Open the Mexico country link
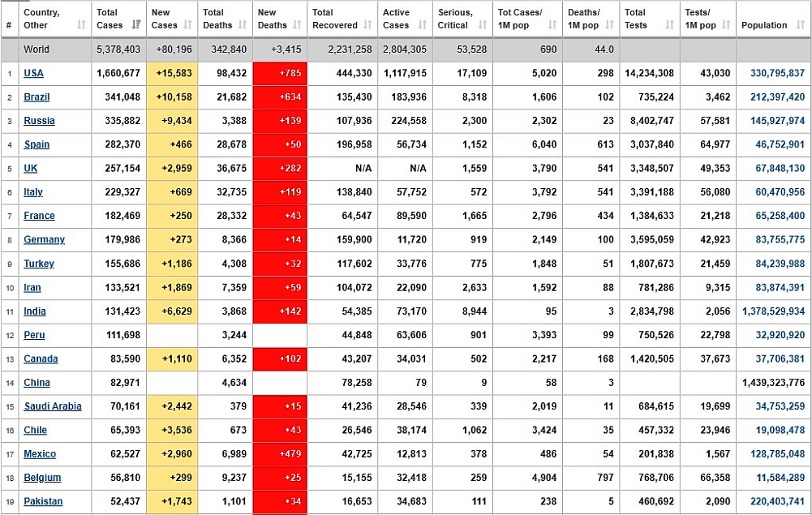The width and height of the screenshot is (812, 515). 40,454
